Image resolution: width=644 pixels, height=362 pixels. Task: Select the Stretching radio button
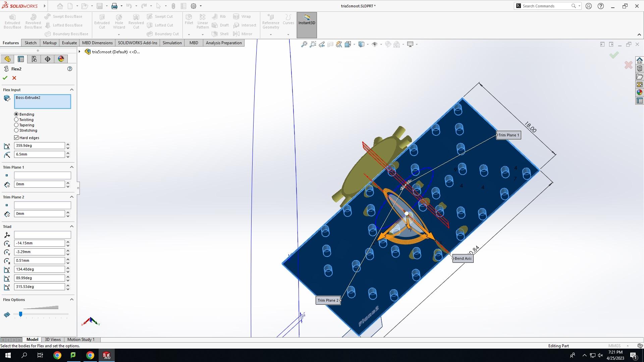(16, 130)
